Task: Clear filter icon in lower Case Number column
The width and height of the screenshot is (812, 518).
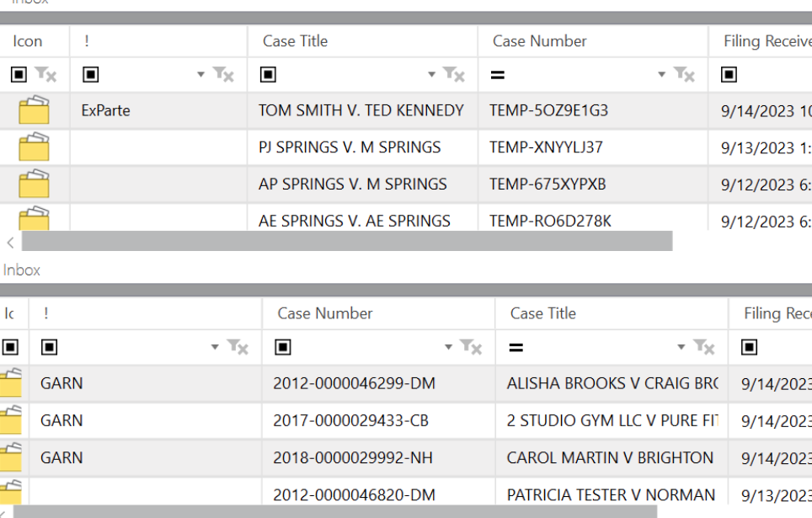Action: click(470, 347)
